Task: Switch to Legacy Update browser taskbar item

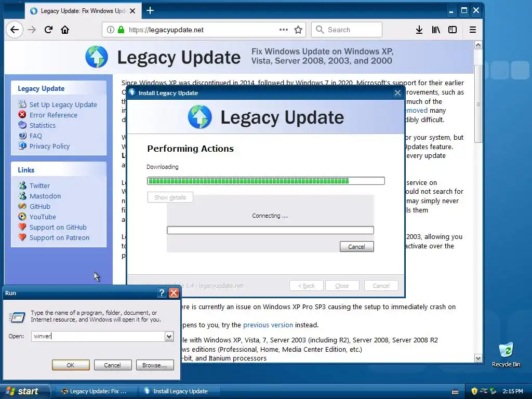Action: coord(96,391)
